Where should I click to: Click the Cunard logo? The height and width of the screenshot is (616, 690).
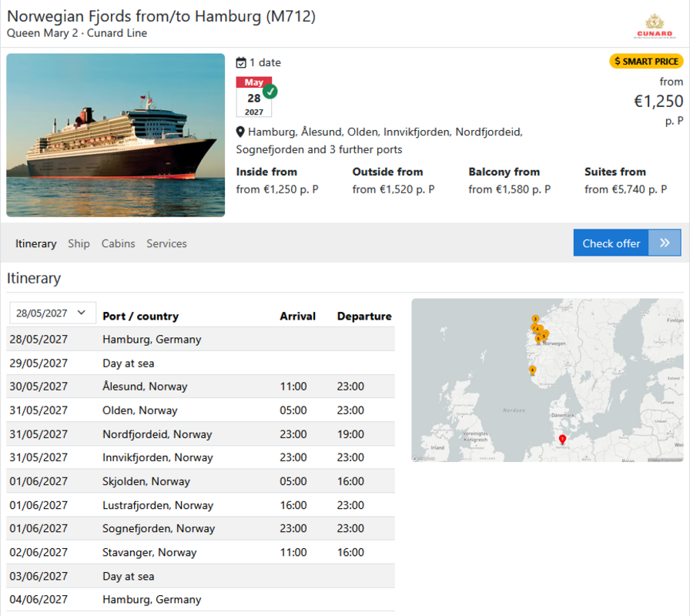pos(655,26)
